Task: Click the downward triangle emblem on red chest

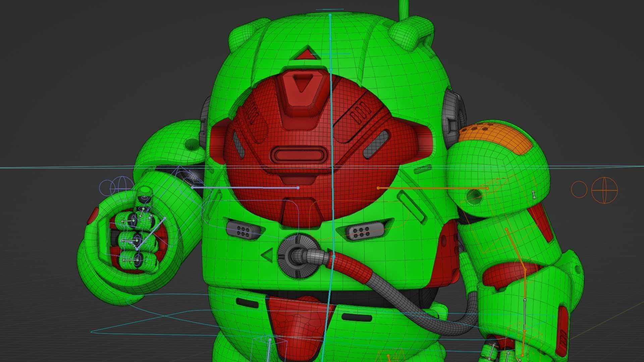Action: click(303, 83)
